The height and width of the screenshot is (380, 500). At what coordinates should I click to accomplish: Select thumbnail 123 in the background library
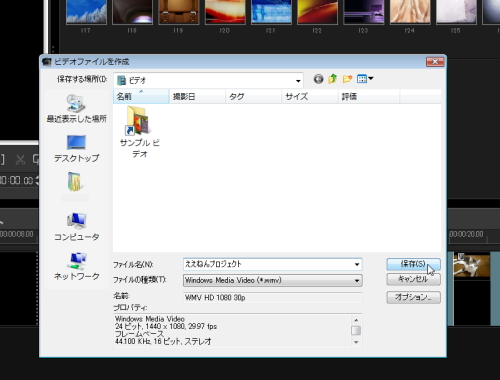pos(364,12)
